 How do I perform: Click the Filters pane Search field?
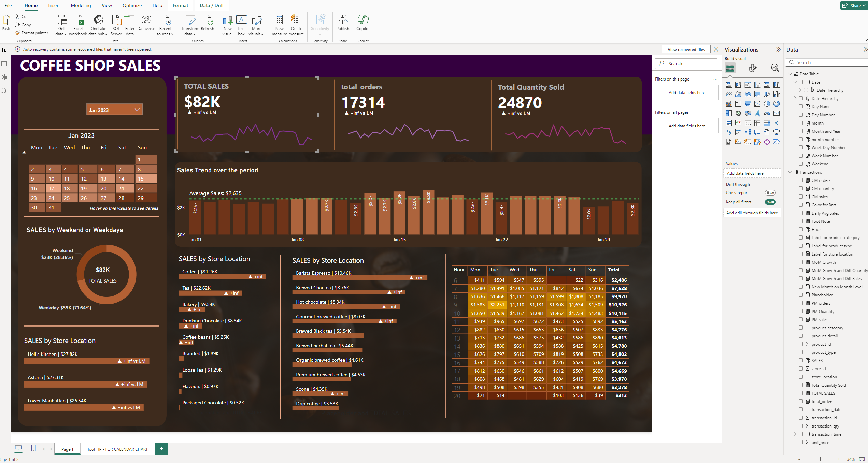coord(687,63)
